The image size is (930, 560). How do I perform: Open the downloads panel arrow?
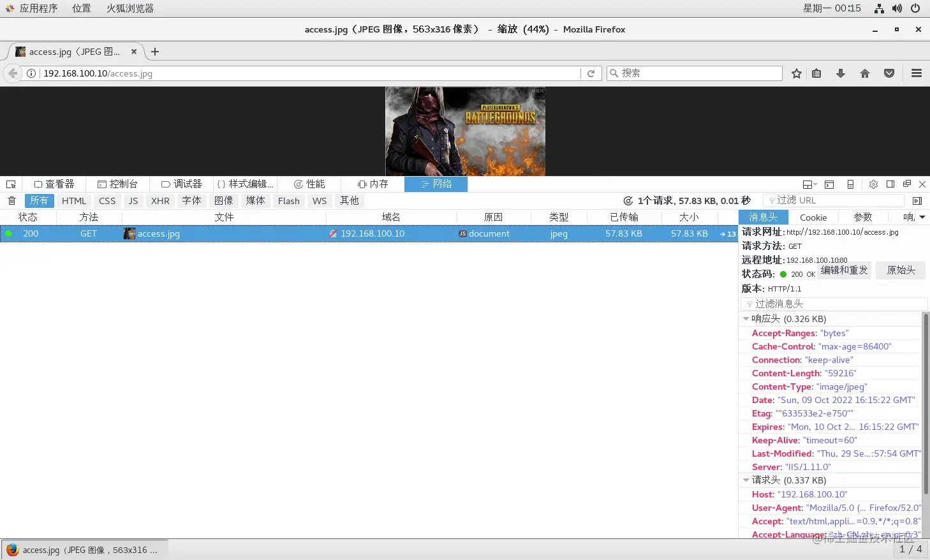tap(841, 73)
